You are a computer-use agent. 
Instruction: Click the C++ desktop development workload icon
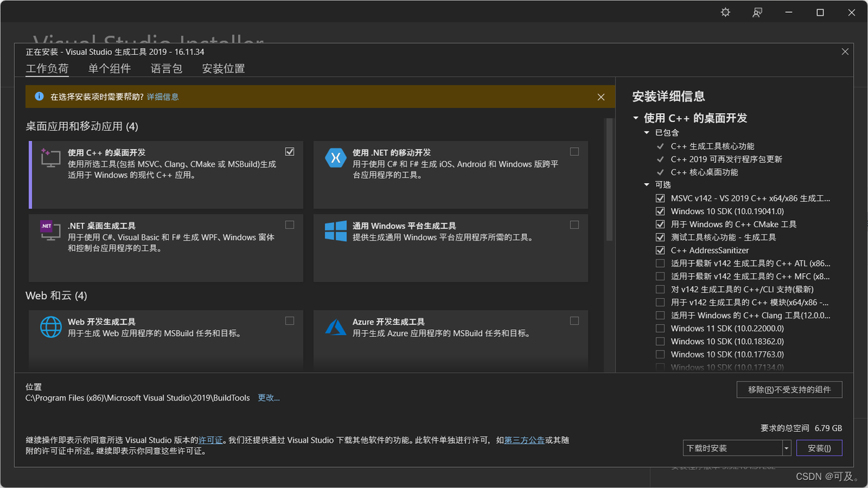(x=51, y=157)
